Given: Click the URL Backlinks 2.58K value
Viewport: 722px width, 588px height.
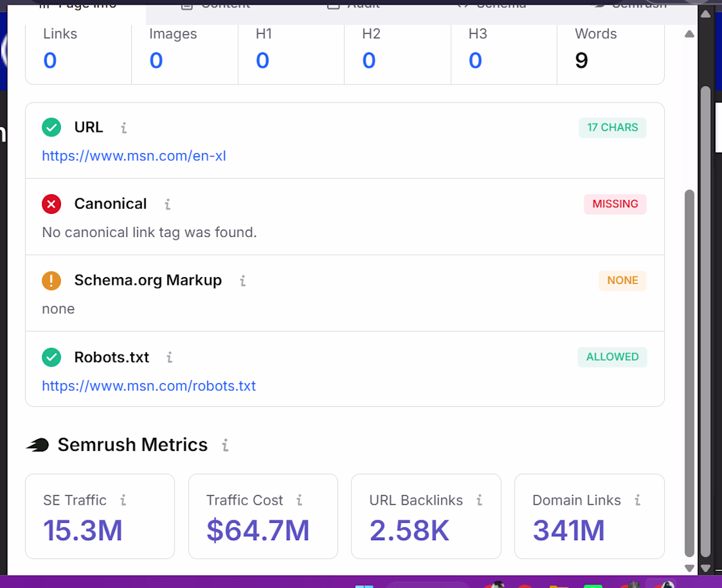Looking at the screenshot, I should pyautogui.click(x=410, y=530).
